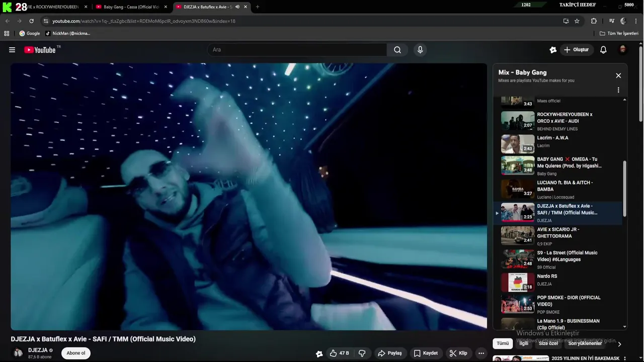Open the YouTube account avatar menu
The width and height of the screenshot is (644, 362).
click(623, 50)
